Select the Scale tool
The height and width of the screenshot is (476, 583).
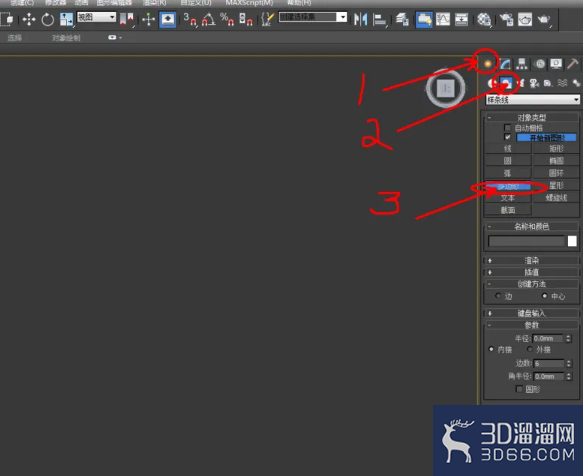pos(67,19)
